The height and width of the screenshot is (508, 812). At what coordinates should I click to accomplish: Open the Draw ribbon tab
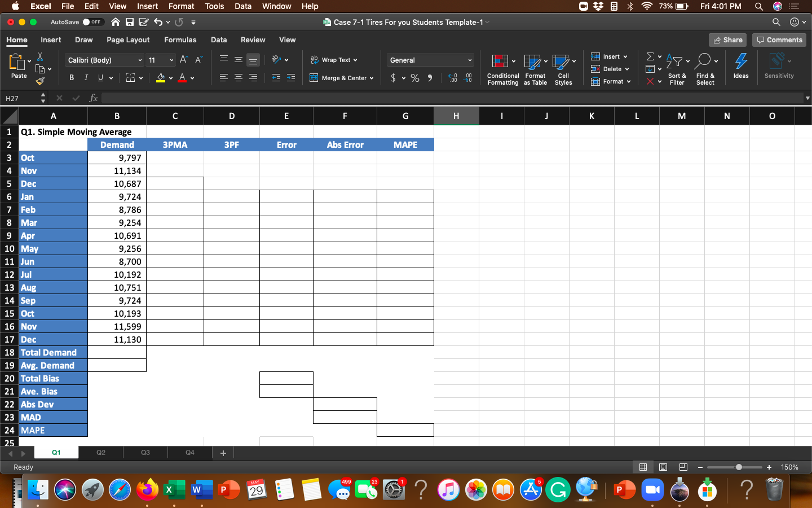84,40
